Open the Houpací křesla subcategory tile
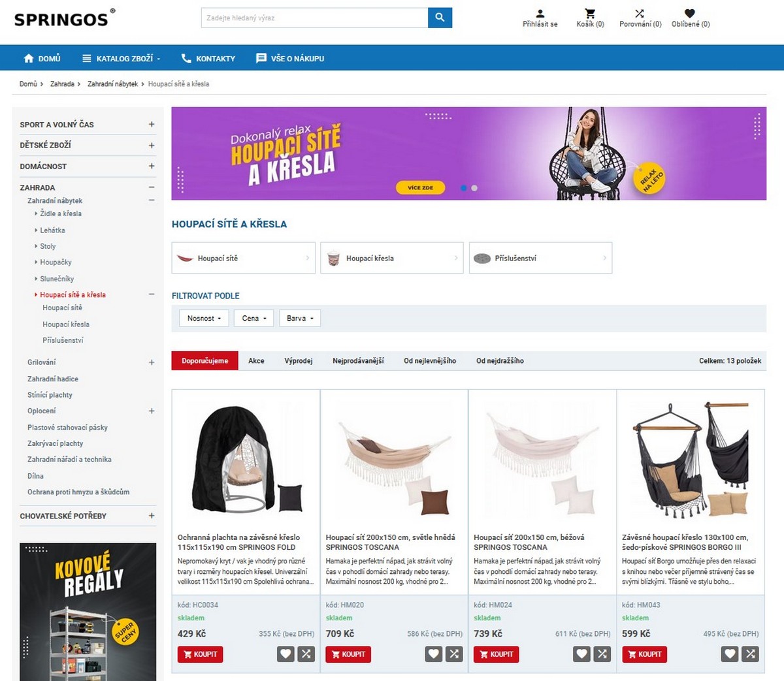 [392, 258]
